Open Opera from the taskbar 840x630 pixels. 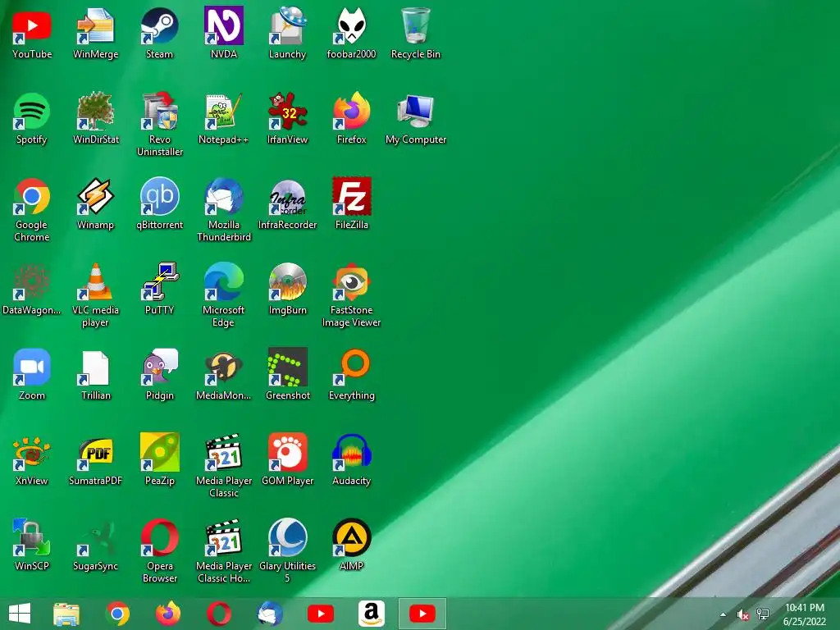click(219, 614)
